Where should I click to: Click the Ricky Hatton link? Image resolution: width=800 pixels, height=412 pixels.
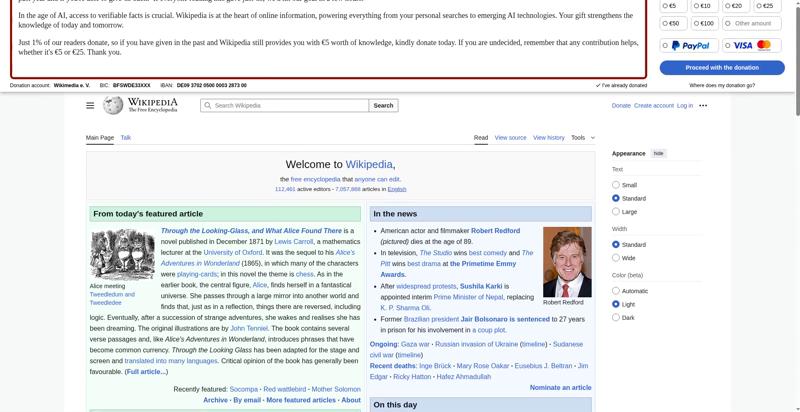(x=413, y=377)
